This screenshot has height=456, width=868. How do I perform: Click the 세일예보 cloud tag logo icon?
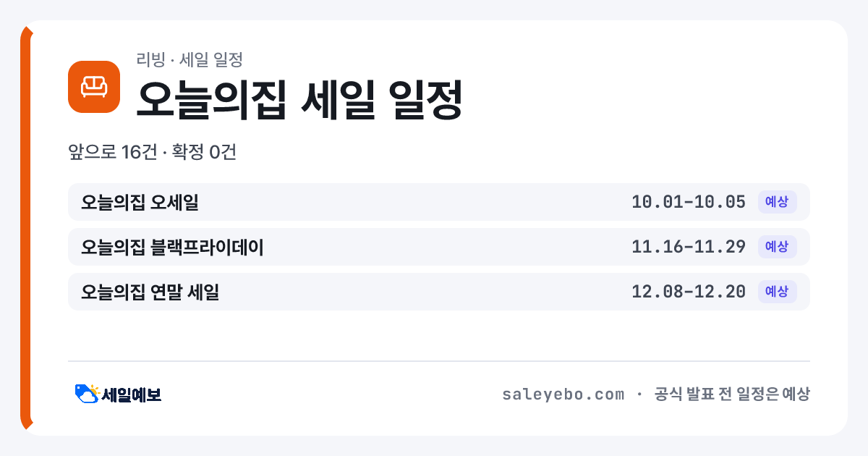(87, 394)
